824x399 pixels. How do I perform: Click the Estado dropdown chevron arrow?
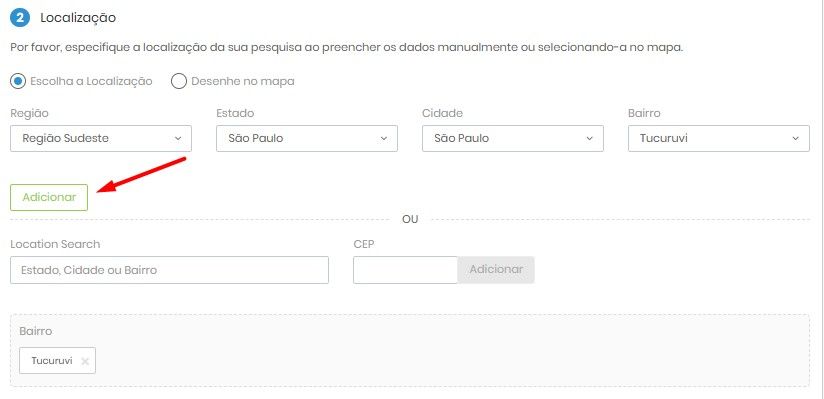tap(384, 138)
